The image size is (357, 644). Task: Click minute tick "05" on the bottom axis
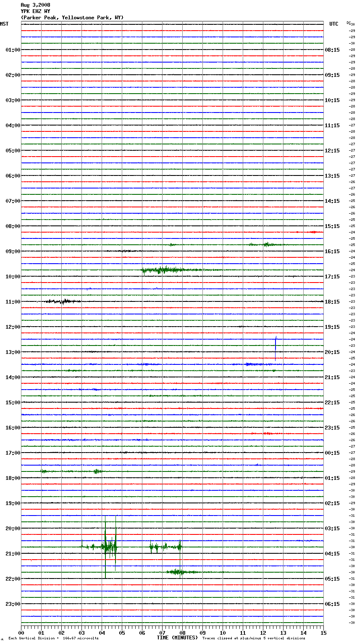pyautogui.click(x=122, y=633)
